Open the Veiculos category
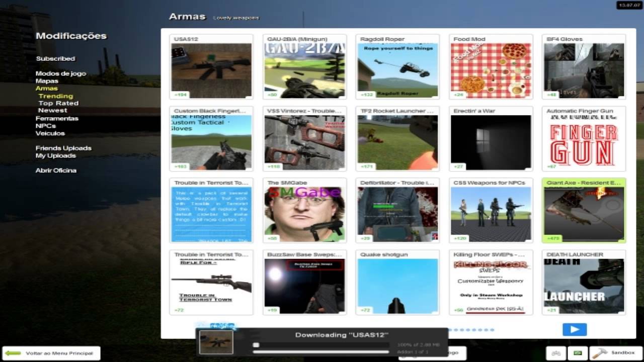This screenshot has width=644, height=362. click(x=50, y=133)
